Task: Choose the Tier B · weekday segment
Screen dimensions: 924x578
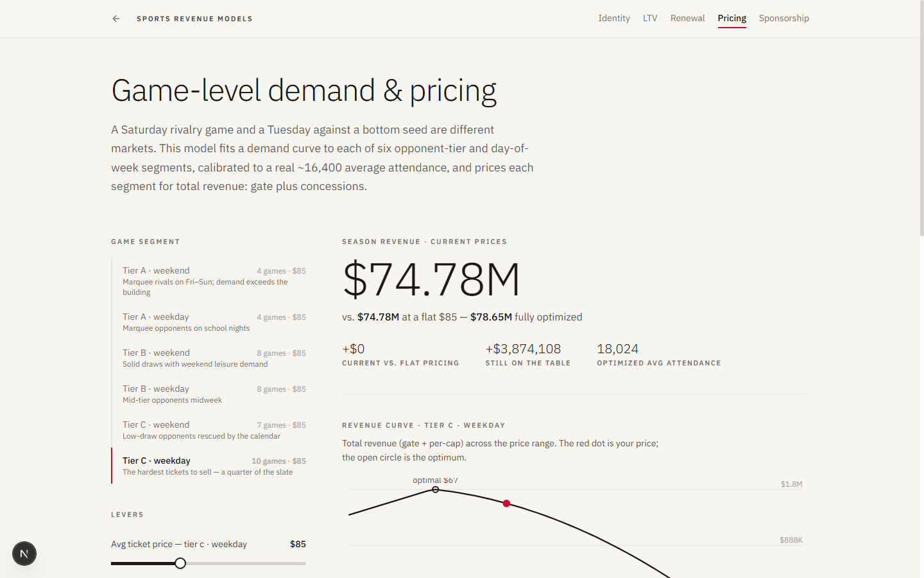Action: point(209,394)
